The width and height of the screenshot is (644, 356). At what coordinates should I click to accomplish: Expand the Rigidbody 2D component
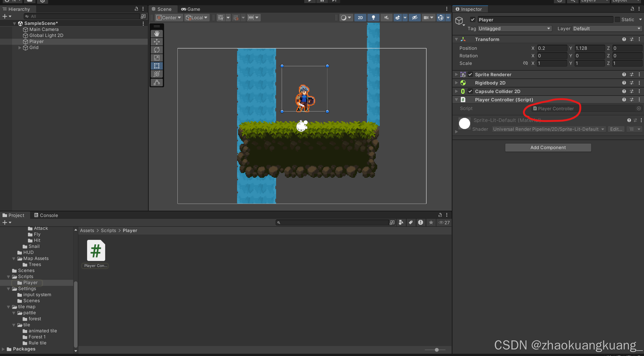coord(456,83)
